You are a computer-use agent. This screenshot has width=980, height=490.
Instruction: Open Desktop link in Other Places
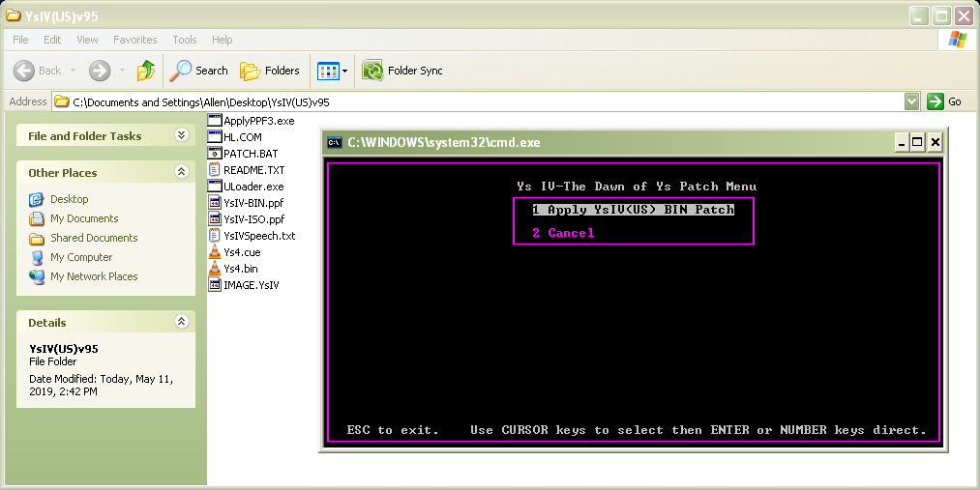(x=70, y=199)
